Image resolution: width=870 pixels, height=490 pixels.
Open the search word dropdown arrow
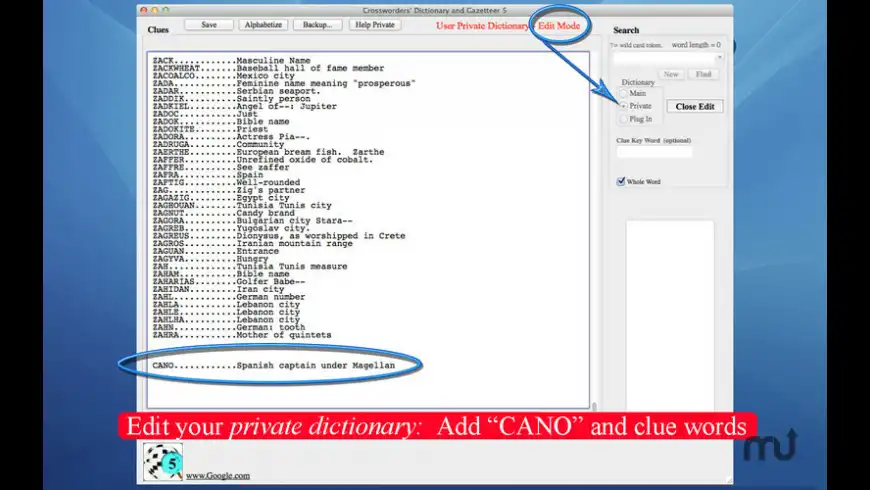(719, 57)
